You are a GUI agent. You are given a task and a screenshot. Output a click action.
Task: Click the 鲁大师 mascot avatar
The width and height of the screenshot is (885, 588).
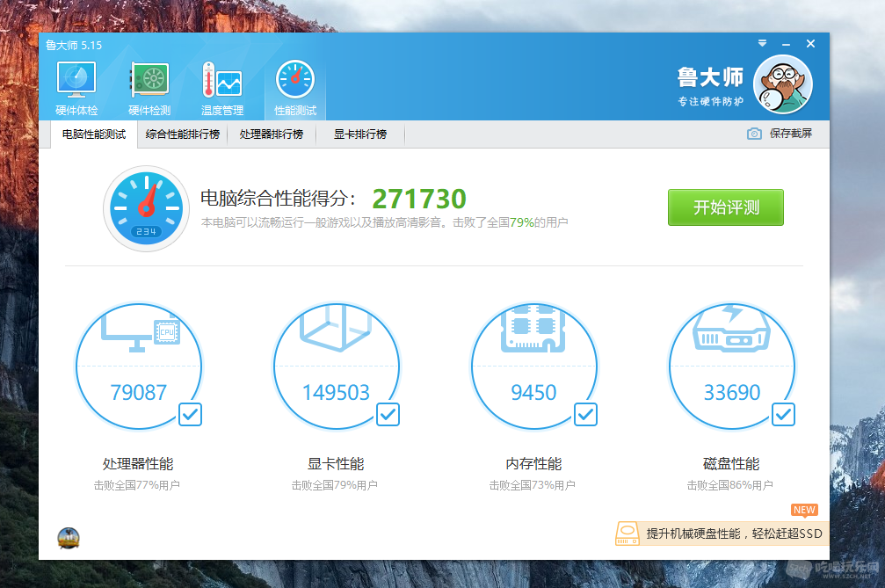pos(783,84)
